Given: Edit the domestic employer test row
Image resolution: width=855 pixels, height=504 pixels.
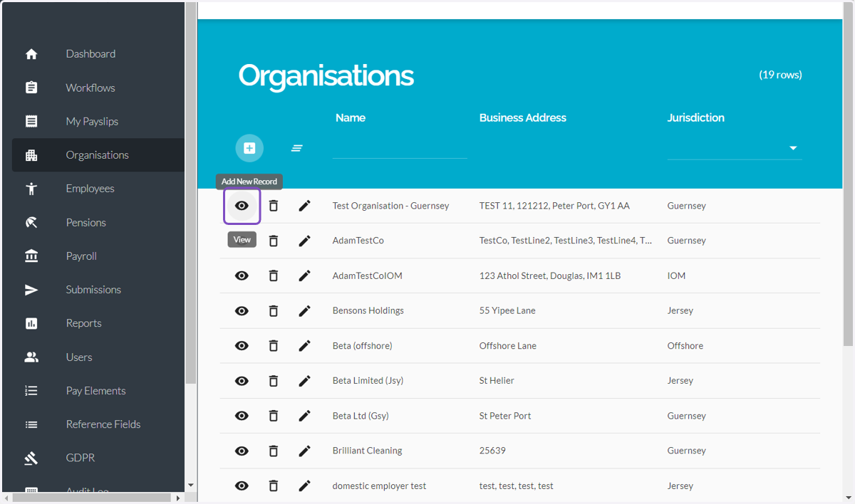Looking at the screenshot, I should (305, 485).
